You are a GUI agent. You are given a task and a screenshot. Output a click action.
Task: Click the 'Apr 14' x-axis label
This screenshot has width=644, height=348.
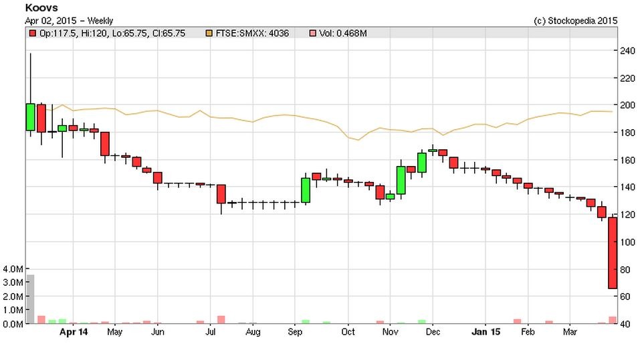click(74, 332)
